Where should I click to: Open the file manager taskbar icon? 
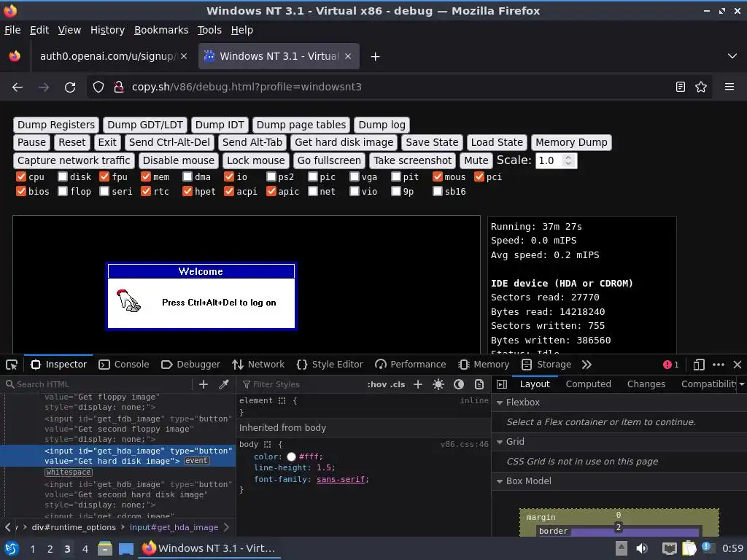tap(105, 548)
